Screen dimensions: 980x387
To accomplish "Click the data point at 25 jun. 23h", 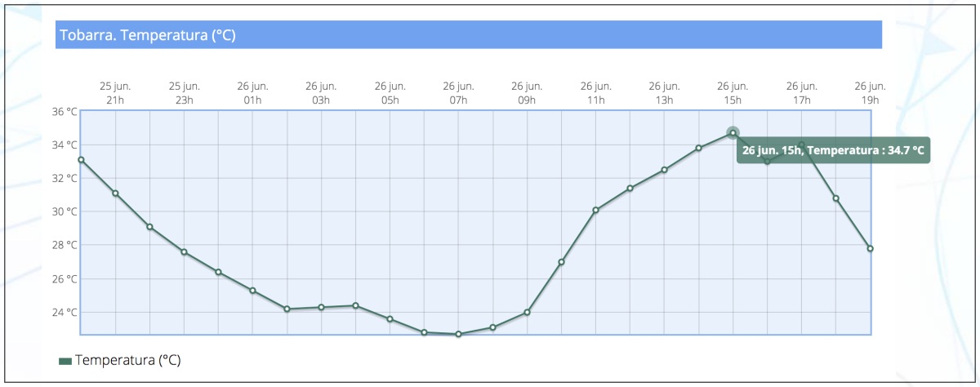I will coord(184,251).
